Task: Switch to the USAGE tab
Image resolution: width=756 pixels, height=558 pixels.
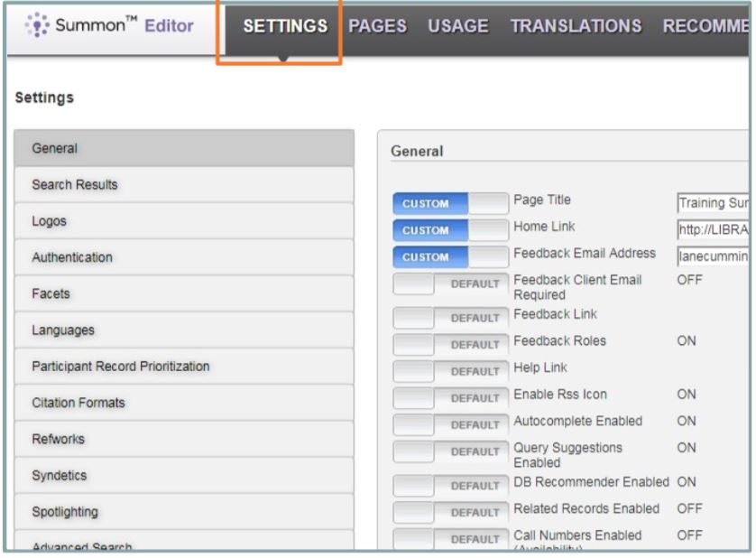Action: [x=458, y=26]
